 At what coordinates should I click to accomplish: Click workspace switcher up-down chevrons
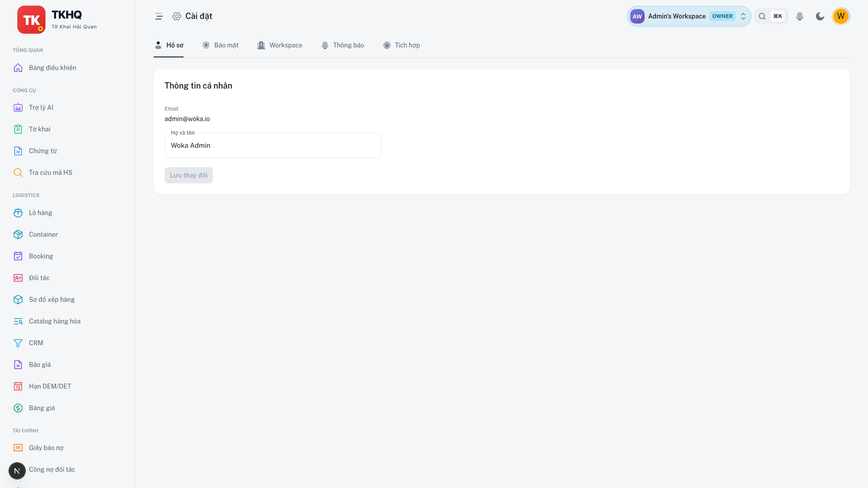tap(743, 16)
